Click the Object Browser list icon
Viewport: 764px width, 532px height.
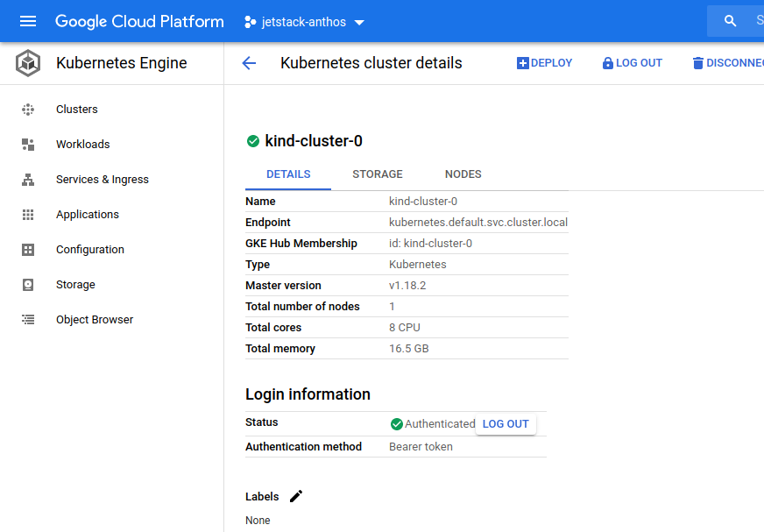coord(28,320)
